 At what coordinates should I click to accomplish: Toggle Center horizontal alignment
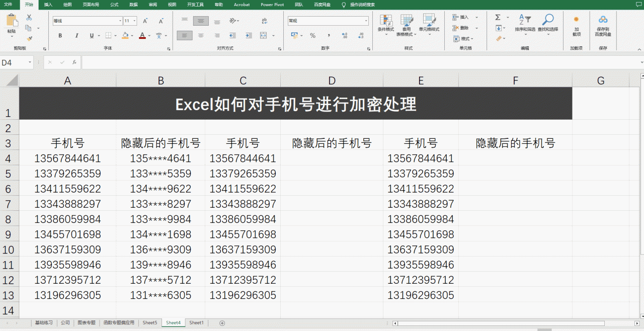pos(201,36)
